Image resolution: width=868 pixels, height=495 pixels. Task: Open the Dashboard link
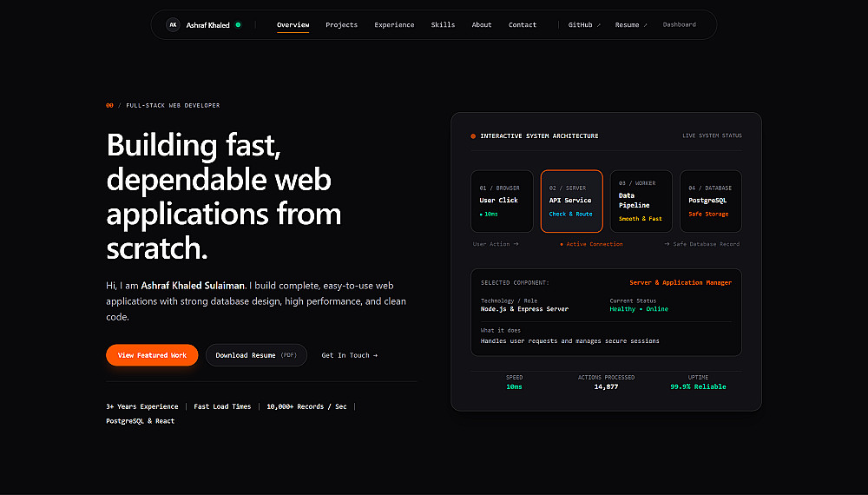(x=680, y=25)
